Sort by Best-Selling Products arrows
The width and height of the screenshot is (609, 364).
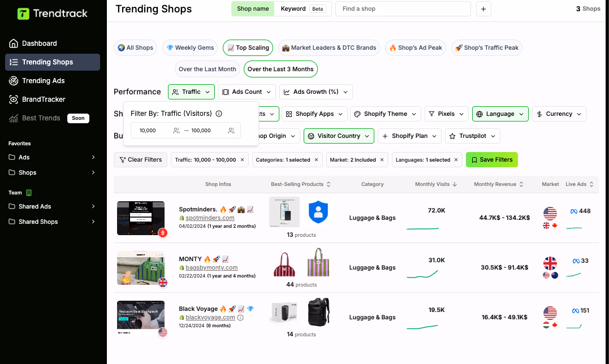point(329,184)
